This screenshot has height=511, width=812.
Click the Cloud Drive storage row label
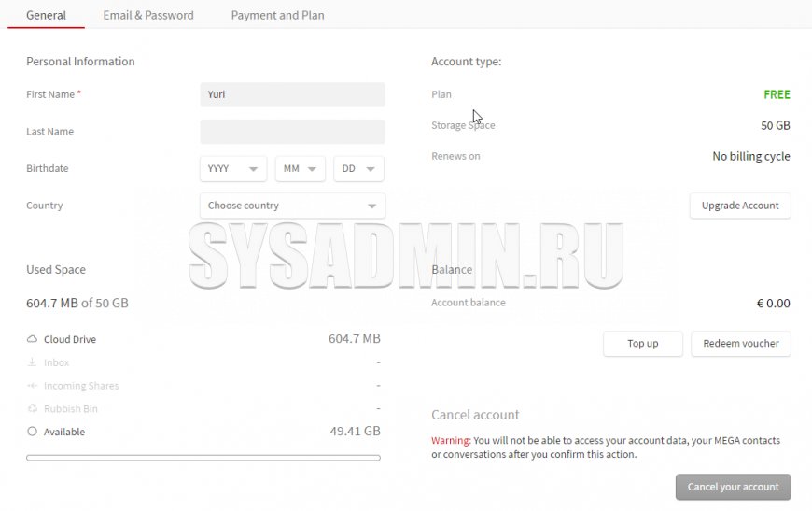(x=70, y=339)
